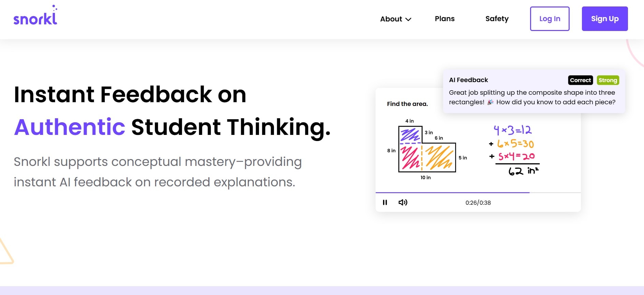The width and height of the screenshot is (644, 295).
Task: Pause the demo video
Action: tap(385, 202)
